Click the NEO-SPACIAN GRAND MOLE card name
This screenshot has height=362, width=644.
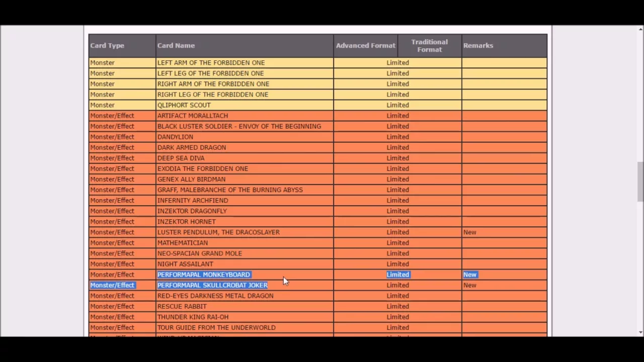(200, 253)
